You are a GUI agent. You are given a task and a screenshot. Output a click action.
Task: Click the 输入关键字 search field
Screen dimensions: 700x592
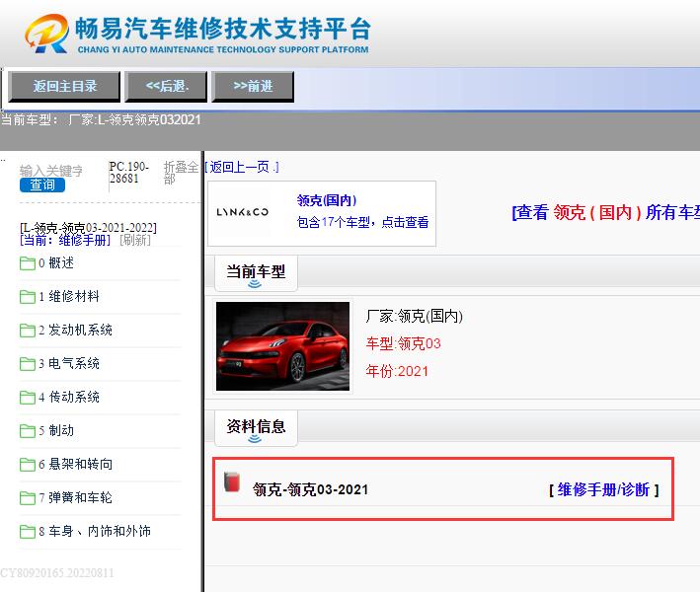tap(51, 171)
